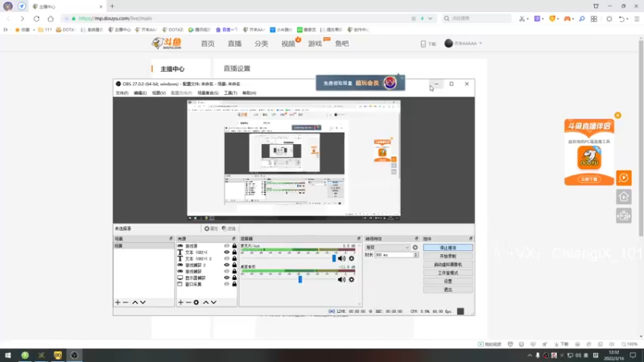Click the 开始录制 button in Controls

coord(448,256)
